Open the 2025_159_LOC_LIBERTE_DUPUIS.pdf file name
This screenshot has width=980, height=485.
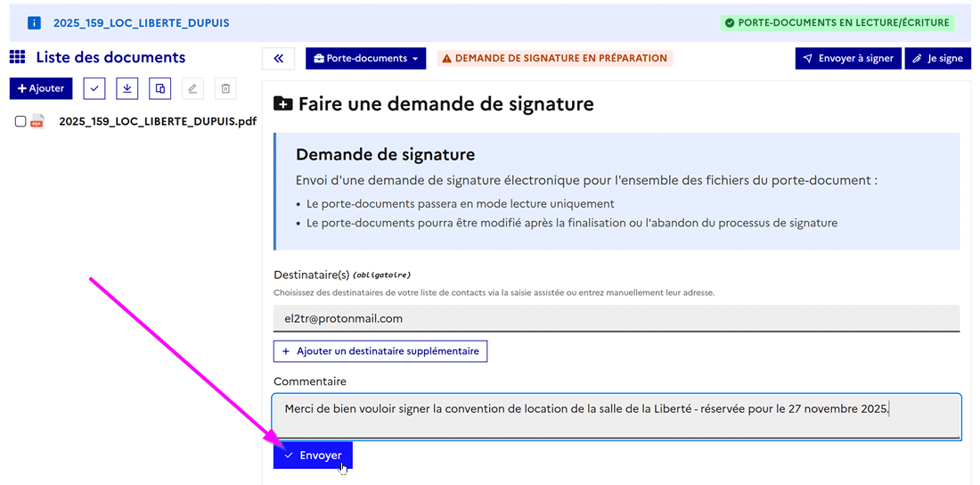coord(158,121)
